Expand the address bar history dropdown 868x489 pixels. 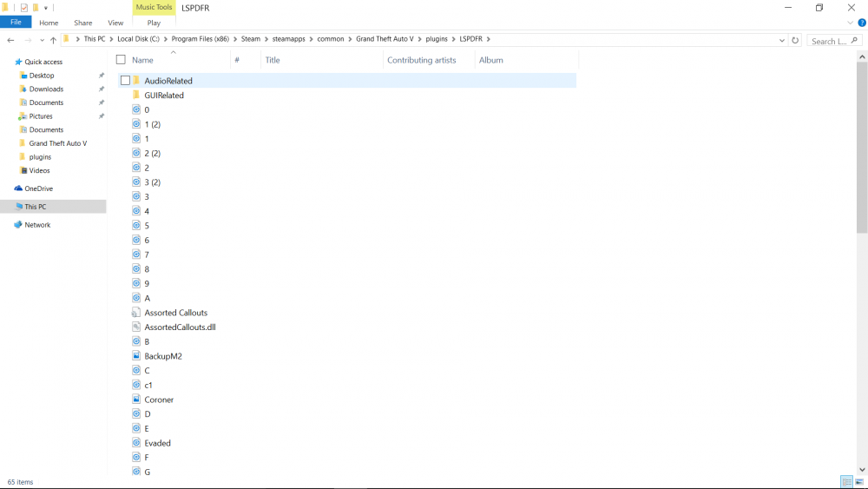pos(782,41)
